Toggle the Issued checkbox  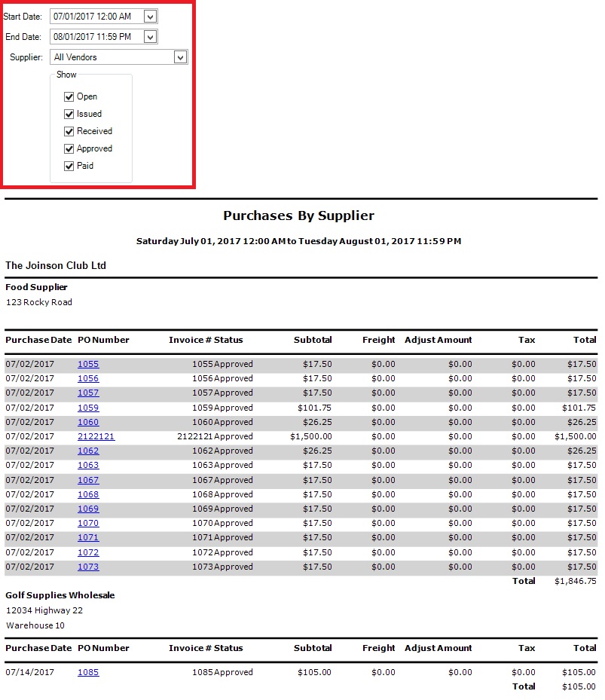point(69,114)
